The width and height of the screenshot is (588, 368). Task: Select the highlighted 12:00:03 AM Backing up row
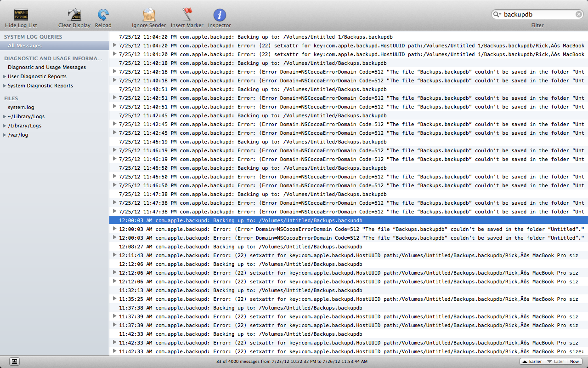(349, 220)
